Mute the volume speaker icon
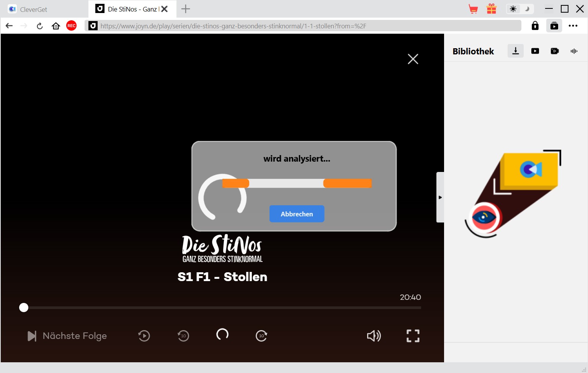Viewport: 588px width, 373px height. [374, 336]
